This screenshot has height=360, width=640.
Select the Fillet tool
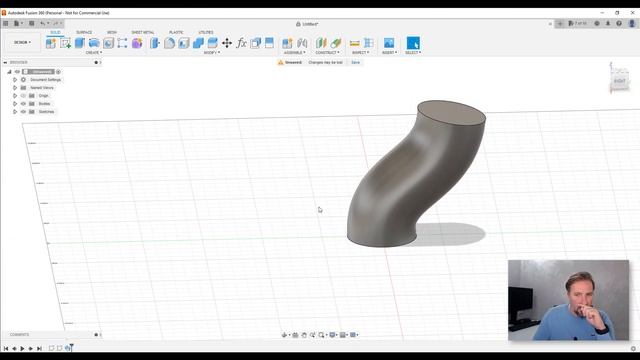(169, 43)
